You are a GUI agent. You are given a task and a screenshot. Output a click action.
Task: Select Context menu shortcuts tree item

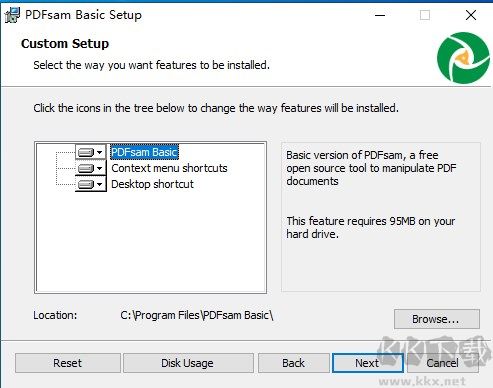coord(169,168)
